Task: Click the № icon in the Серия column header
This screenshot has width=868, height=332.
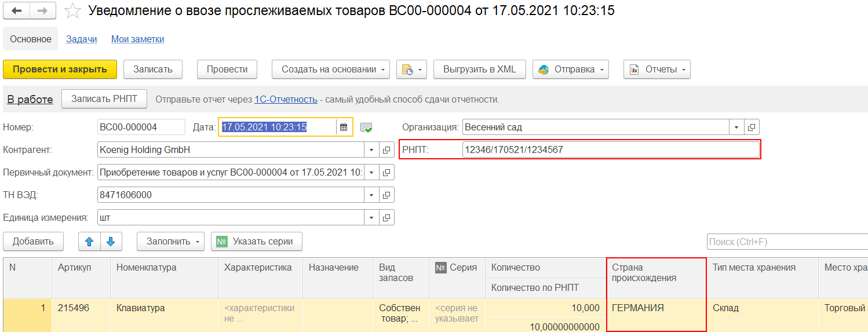Action: (441, 267)
